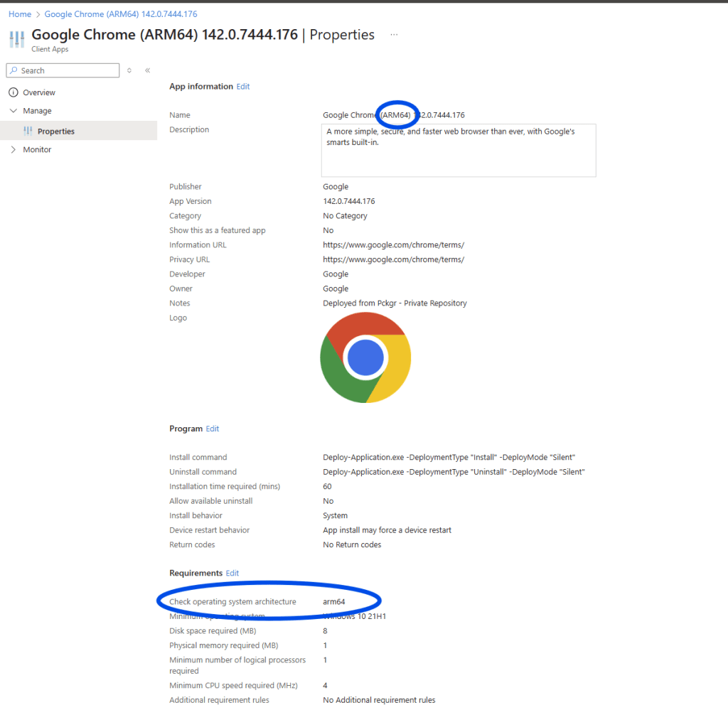The image size is (728, 710).
Task: Go to Home breadcrumb
Action: click(x=20, y=14)
